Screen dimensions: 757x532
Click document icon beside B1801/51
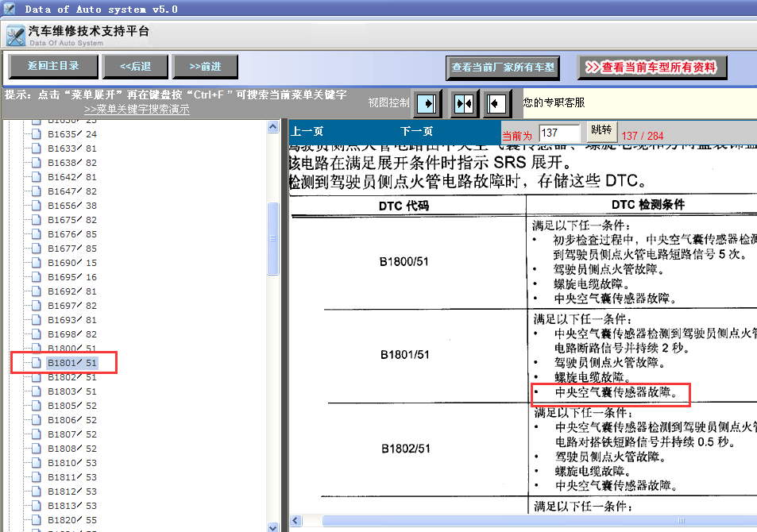tap(37, 363)
